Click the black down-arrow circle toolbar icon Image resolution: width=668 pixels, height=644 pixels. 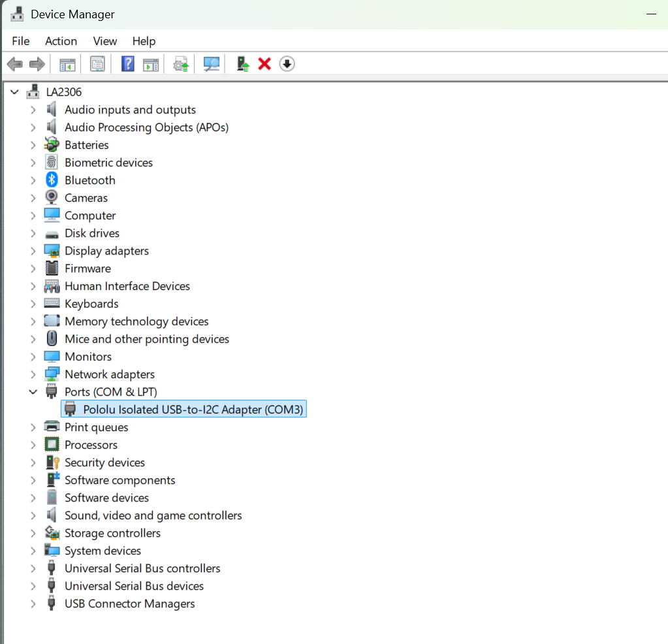(287, 64)
